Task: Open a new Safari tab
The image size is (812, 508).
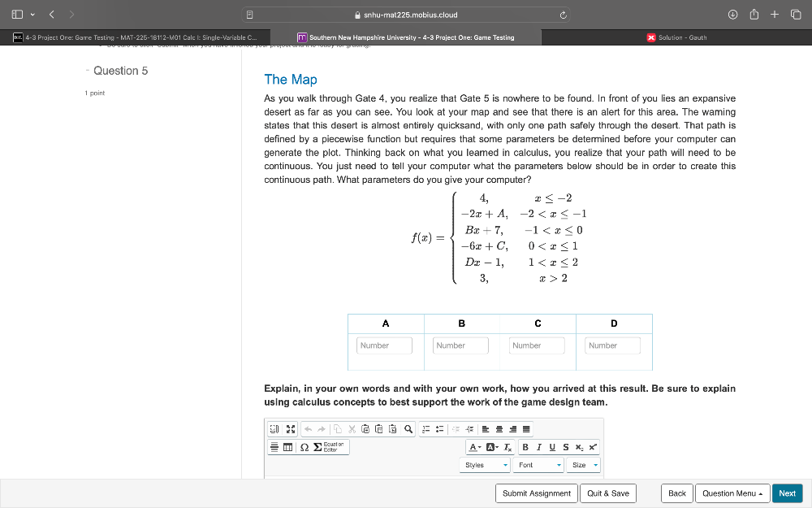Action: (774, 15)
